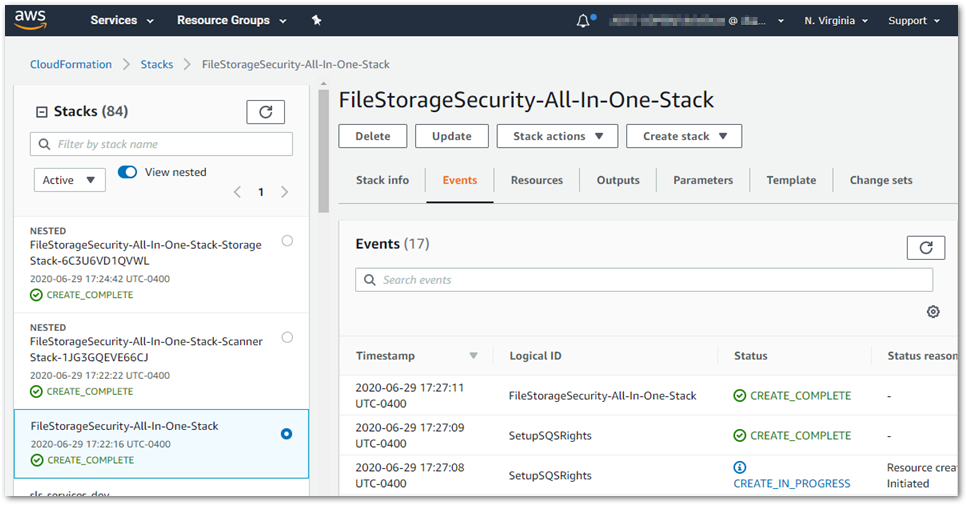Refresh the Events table

pos(925,248)
